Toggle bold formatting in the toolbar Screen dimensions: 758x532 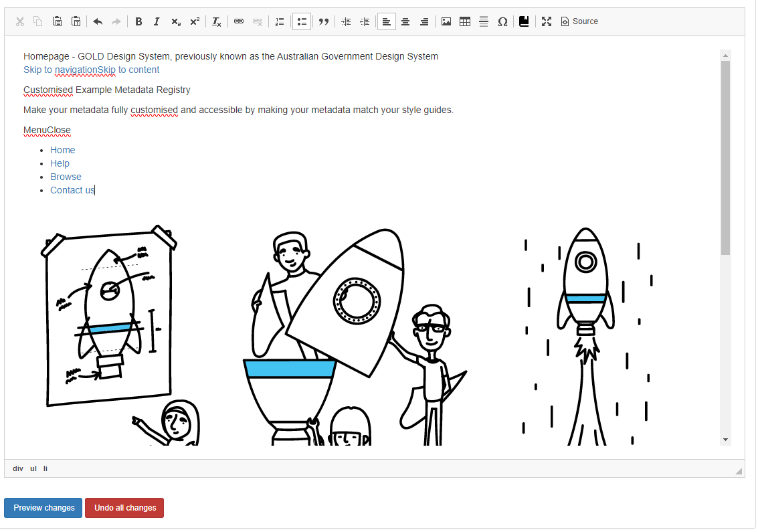[138, 21]
